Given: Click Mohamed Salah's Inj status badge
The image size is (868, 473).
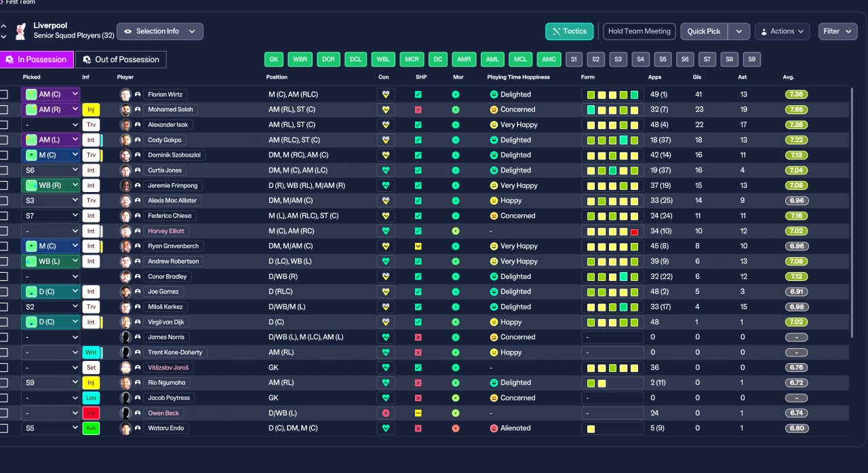Looking at the screenshot, I should pos(91,109).
